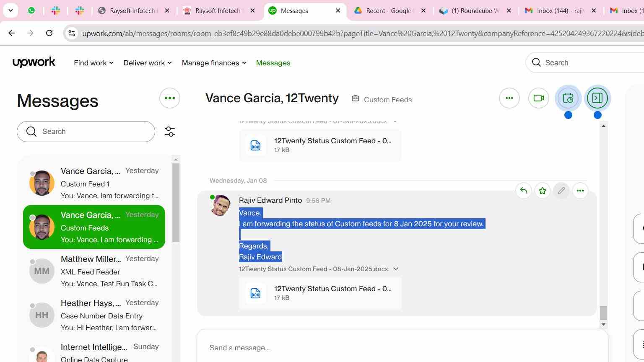Close the Recent - Google Drive tab
The width and height of the screenshot is (644, 362).
coord(423,10)
